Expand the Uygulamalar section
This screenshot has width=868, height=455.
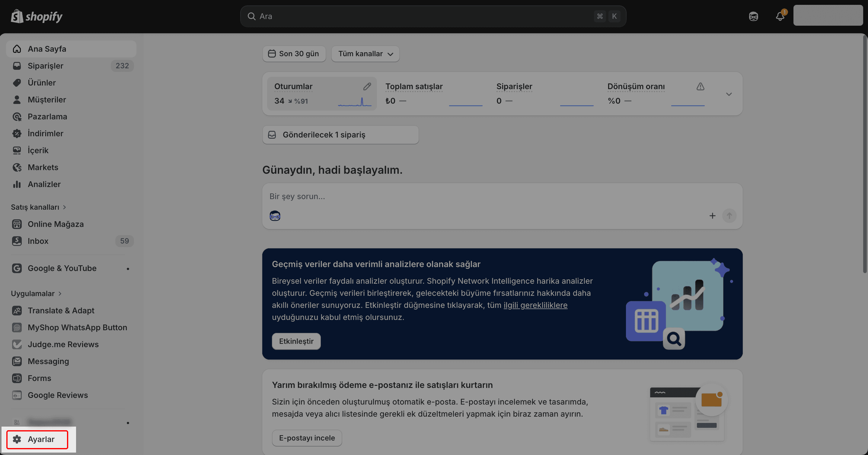36,293
